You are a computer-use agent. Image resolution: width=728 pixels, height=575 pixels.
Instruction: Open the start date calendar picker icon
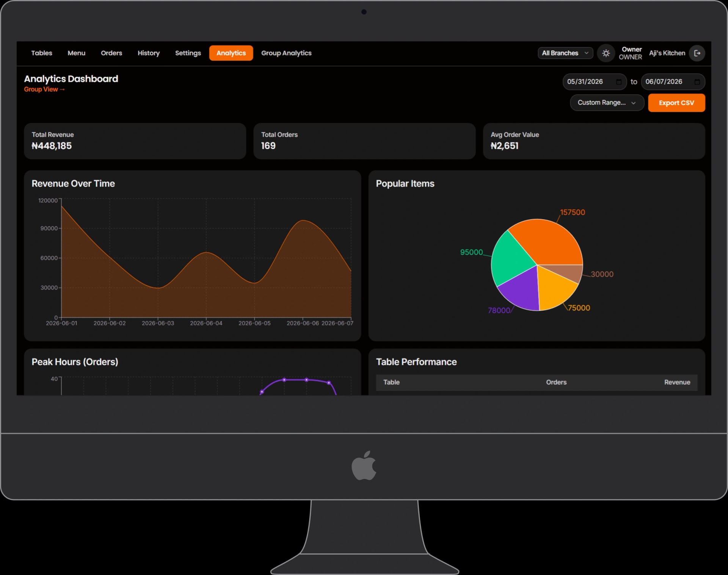tap(619, 82)
